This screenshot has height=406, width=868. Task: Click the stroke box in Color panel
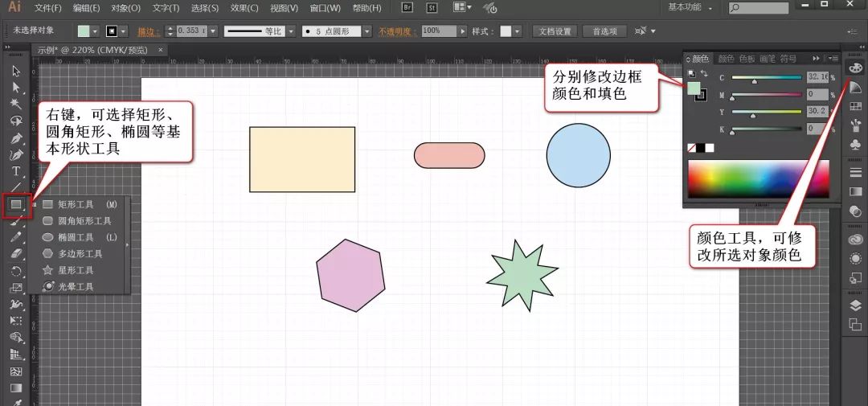tap(702, 95)
